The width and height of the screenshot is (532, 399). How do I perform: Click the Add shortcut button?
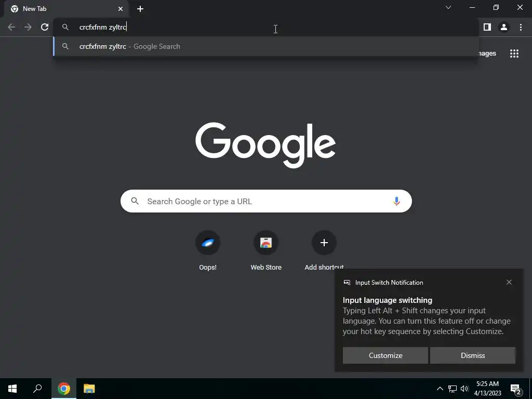tap(324, 251)
